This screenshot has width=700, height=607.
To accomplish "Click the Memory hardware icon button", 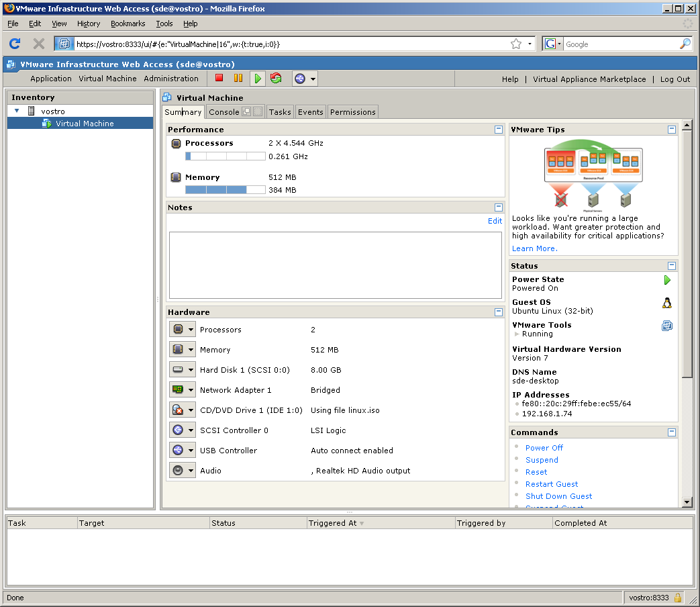I will tap(178, 349).
